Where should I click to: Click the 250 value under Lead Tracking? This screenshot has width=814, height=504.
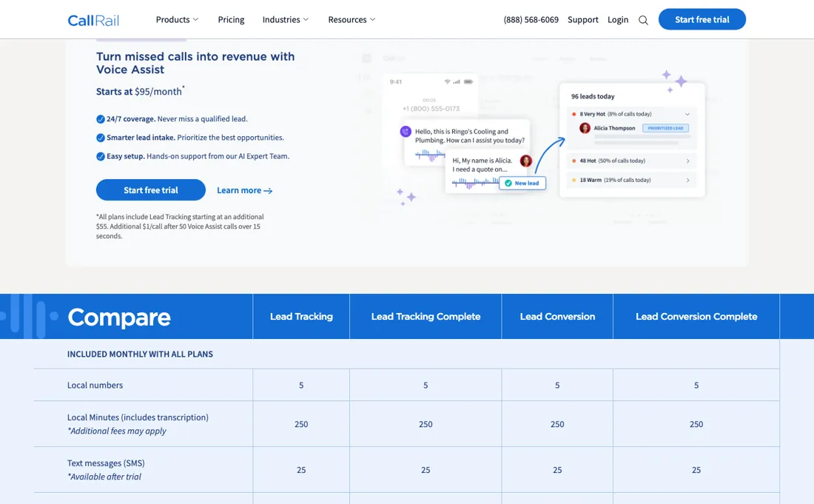point(301,424)
